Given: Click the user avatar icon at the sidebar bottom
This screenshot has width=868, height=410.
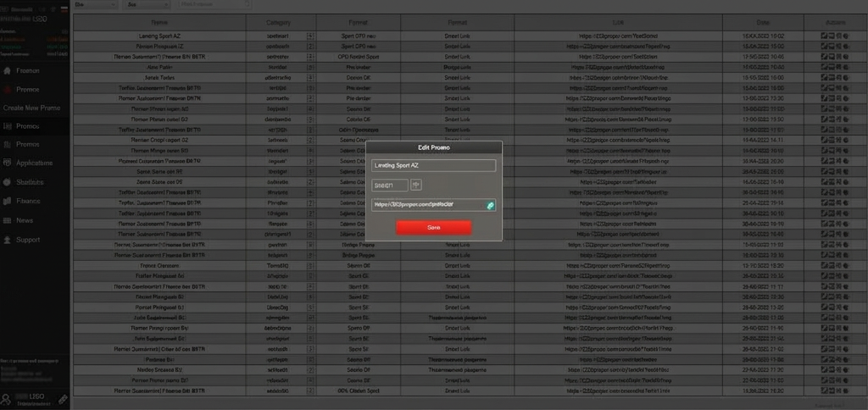Looking at the screenshot, I should click(x=6, y=399).
